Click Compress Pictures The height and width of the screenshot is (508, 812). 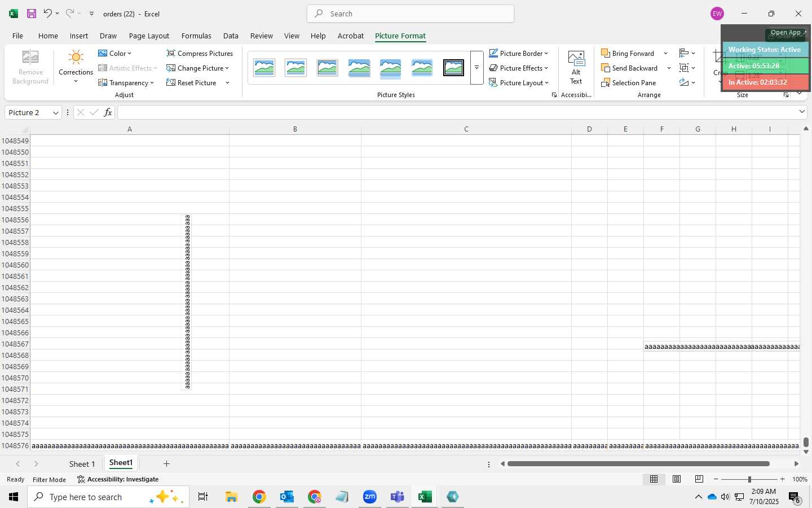coord(200,53)
